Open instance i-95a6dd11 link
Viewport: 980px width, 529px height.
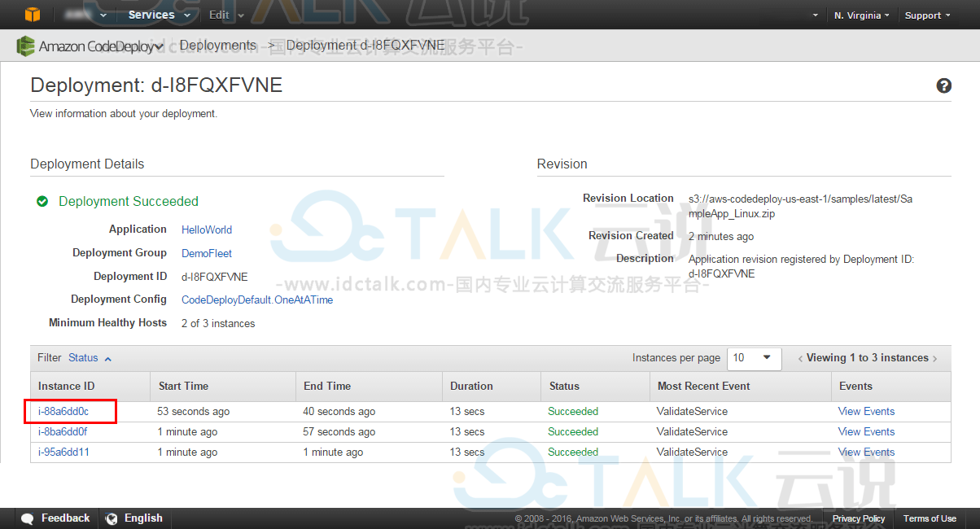pyautogui.click(x=63, y=452)
